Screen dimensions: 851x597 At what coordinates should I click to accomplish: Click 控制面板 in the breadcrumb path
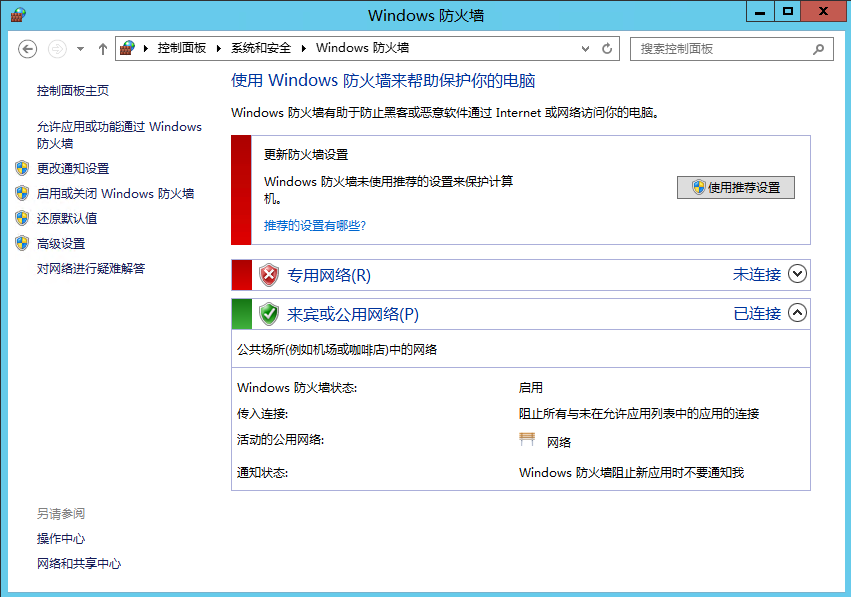point(181,48)
